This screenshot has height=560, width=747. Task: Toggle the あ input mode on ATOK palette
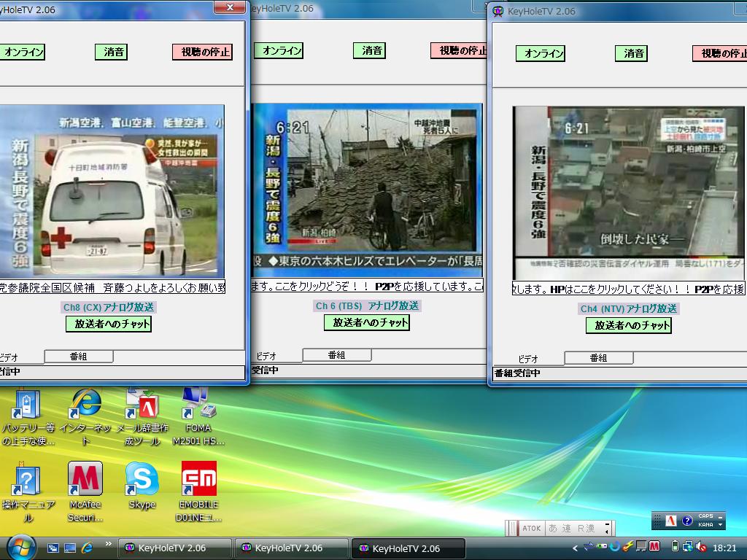click(553, 528)
